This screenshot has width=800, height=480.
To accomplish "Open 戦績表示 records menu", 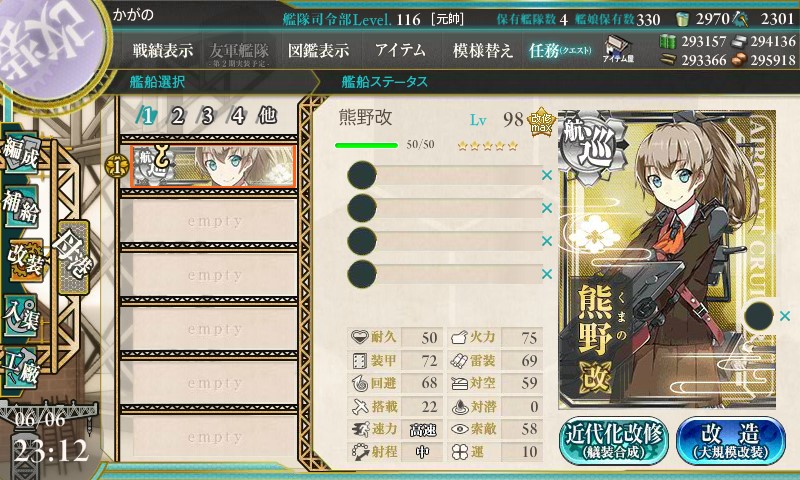I will click(163, 50).
